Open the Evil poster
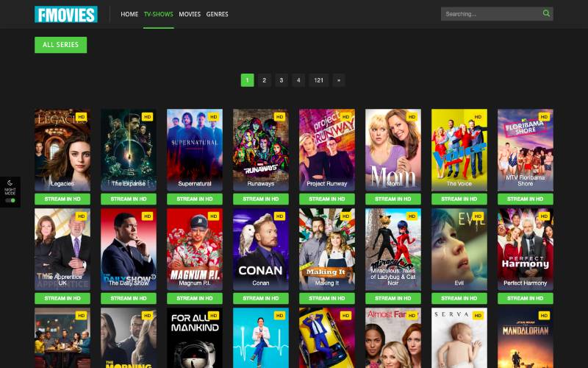This screenshot has height=368, width=588. [459, 250]
